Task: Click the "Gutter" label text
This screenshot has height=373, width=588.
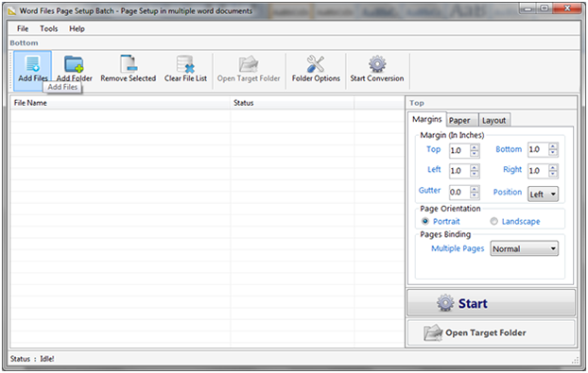Action: pyautogui.click(x=429, y=190)
